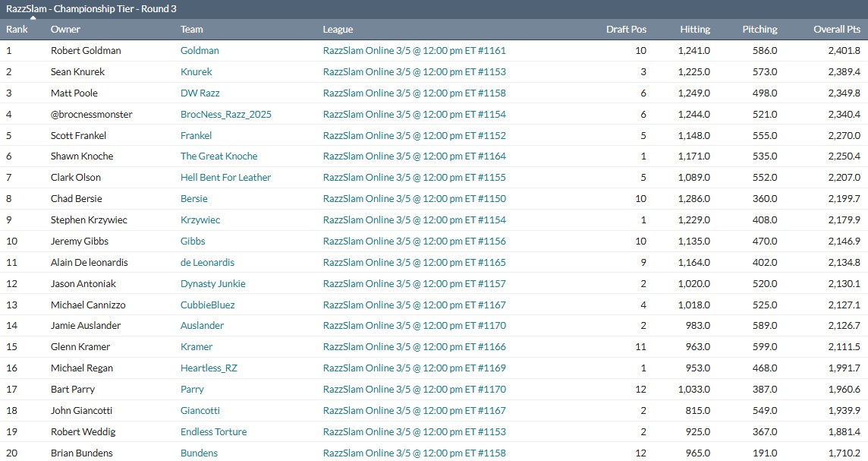Open the Knurek team link
This screenshot has width=868, height=461.
click(x=196, y=71)
